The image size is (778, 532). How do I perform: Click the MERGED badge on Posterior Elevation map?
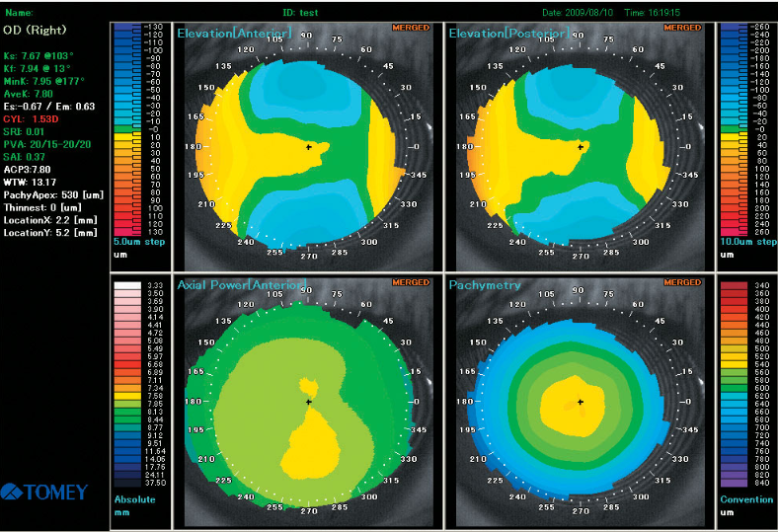pos(683,28)
